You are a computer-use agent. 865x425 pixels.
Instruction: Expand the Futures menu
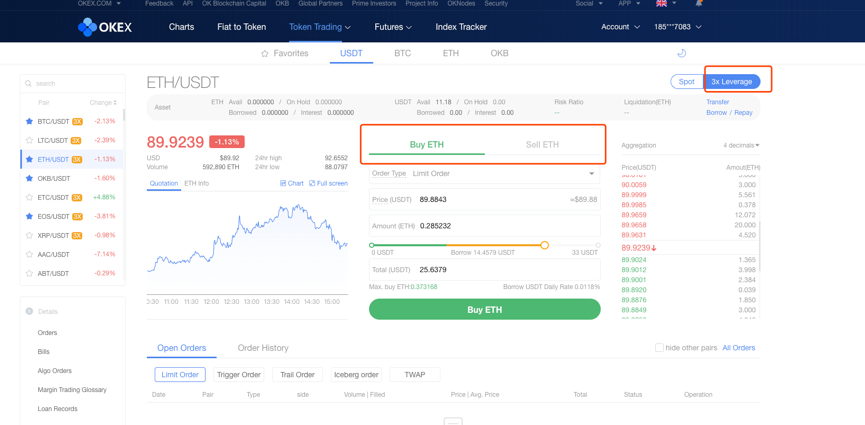coord(393,26)
